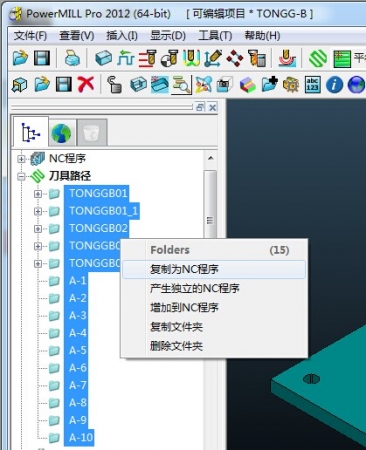This screenshot has width=366, height=450.
Task: Choose 复制为NC程序 from context menu
Action: click(x=214, y=269)
